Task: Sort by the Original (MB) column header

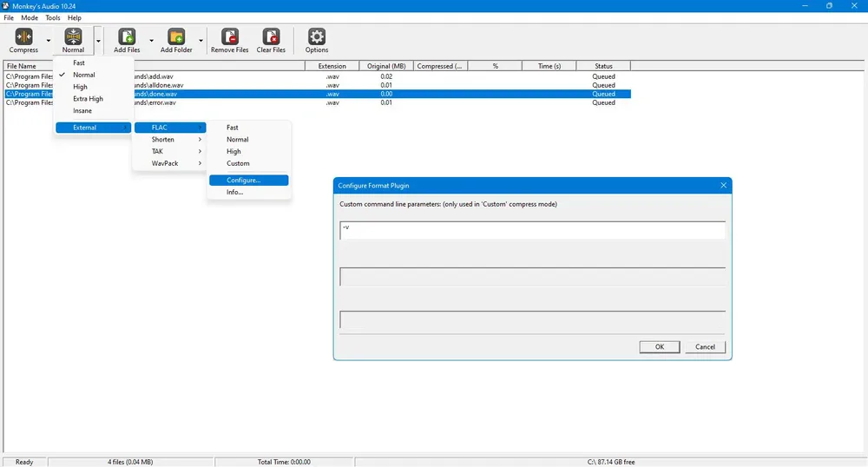Action: point(386,66)
